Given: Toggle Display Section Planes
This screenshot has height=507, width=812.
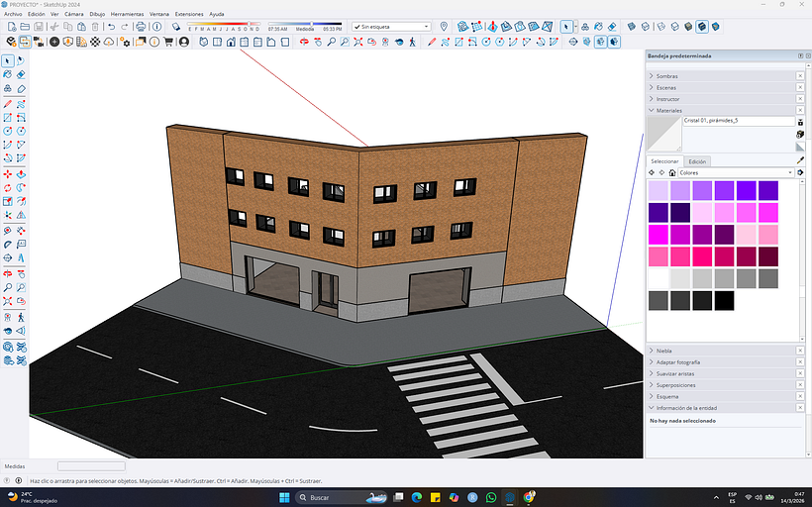Looking at the screenshot, I should pos(587,42).
